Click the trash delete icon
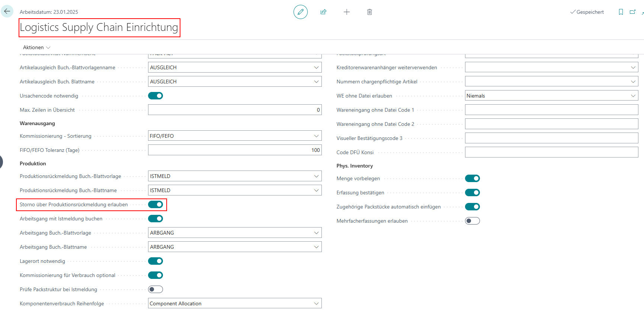This screenshot has height=315, width=644. 369,12
